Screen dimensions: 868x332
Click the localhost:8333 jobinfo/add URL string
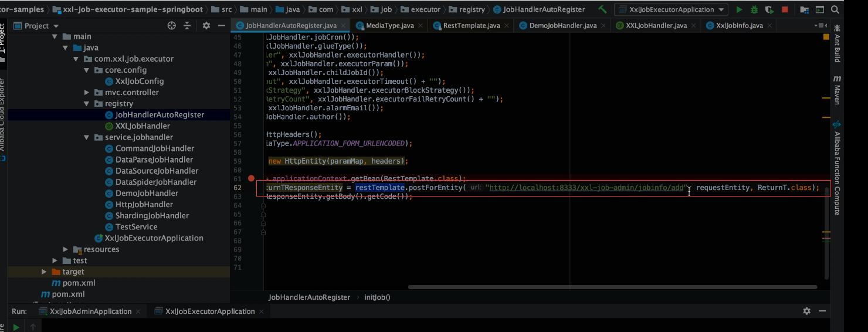coord(586,188)
